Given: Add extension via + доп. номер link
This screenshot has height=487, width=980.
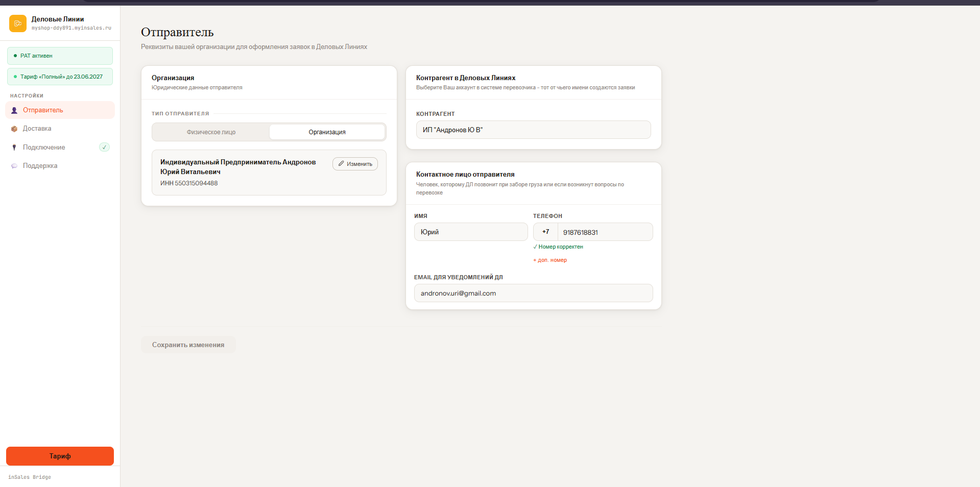Looking at the screenshot, I should tap(550, 260).
